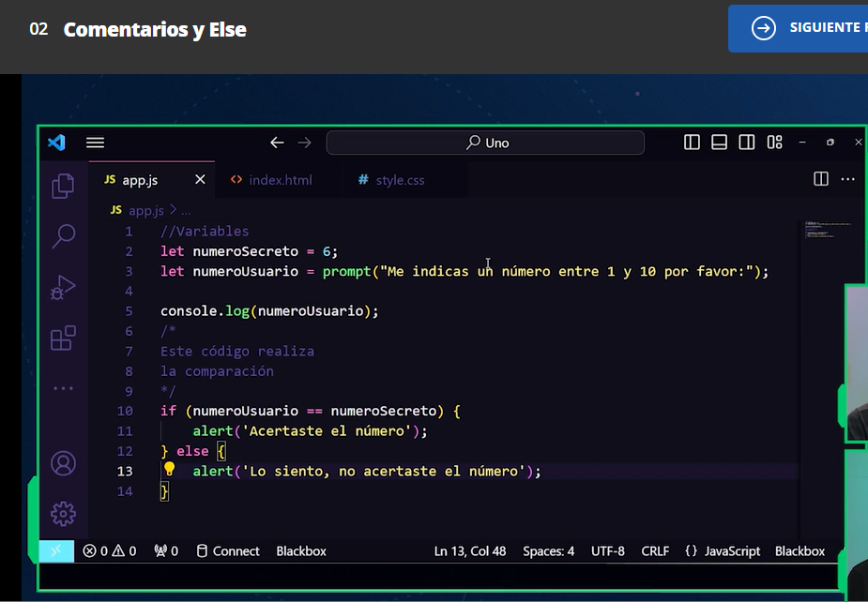The image size is (868, 602).
Task: Open the Accounts menu
Action: [63, 463]
